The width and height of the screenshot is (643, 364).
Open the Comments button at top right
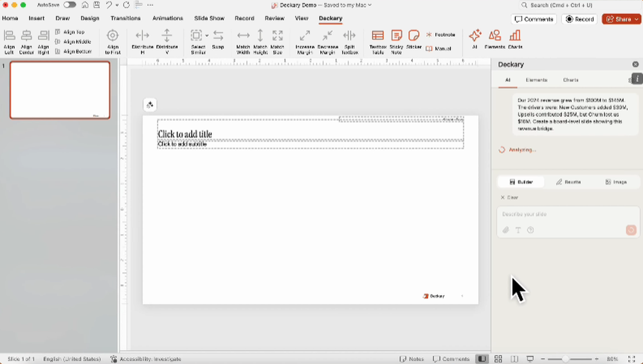click(x=534, y=19)
